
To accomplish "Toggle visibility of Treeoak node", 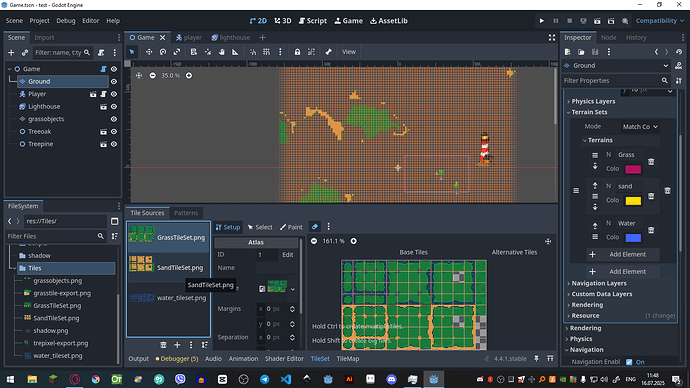I will click(114, 132).
